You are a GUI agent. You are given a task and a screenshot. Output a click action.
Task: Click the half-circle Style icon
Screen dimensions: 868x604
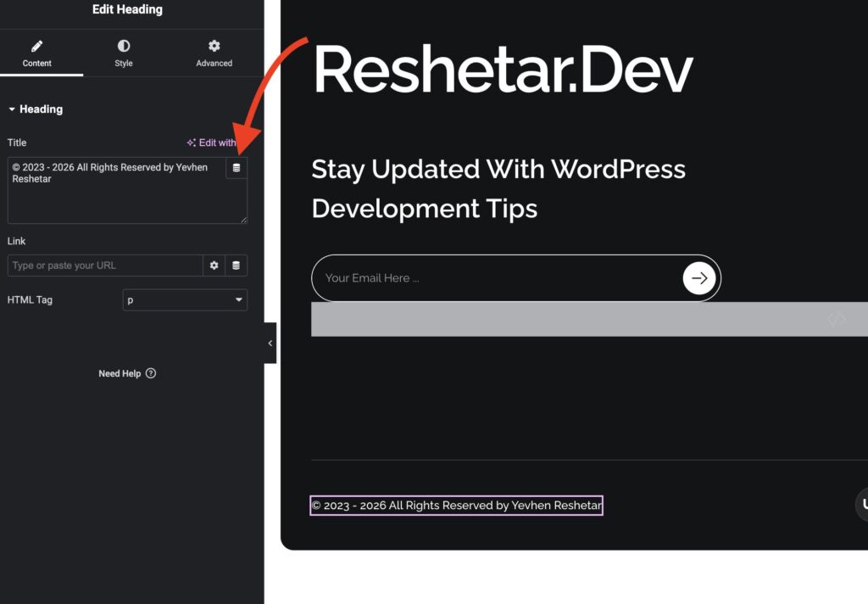pyautogui.click(x=124, y=46)
